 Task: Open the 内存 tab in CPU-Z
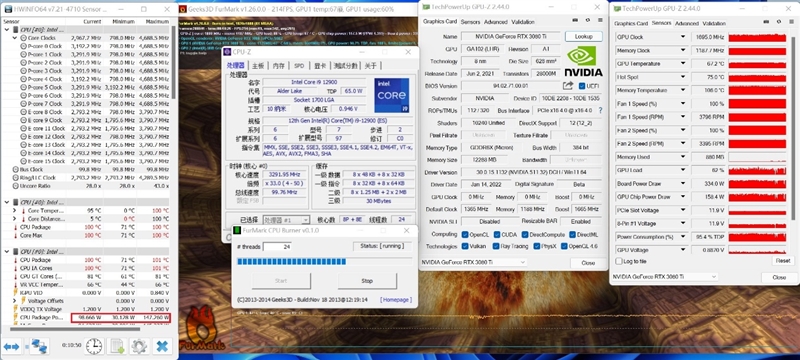click(x=279, y=66)
